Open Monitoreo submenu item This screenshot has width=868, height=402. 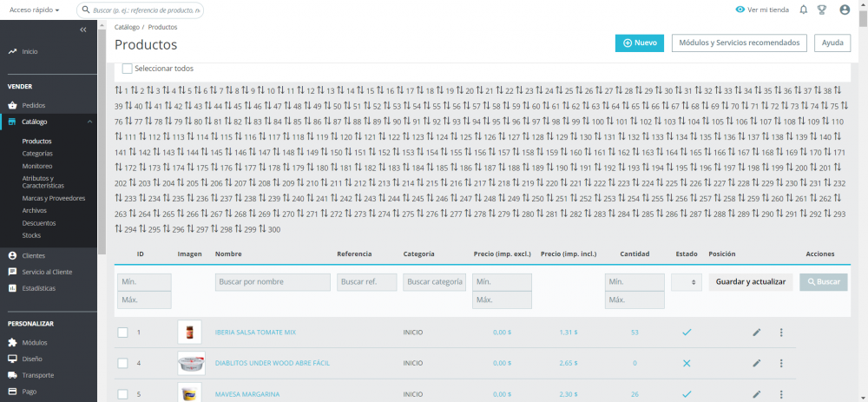click(37, 166)
